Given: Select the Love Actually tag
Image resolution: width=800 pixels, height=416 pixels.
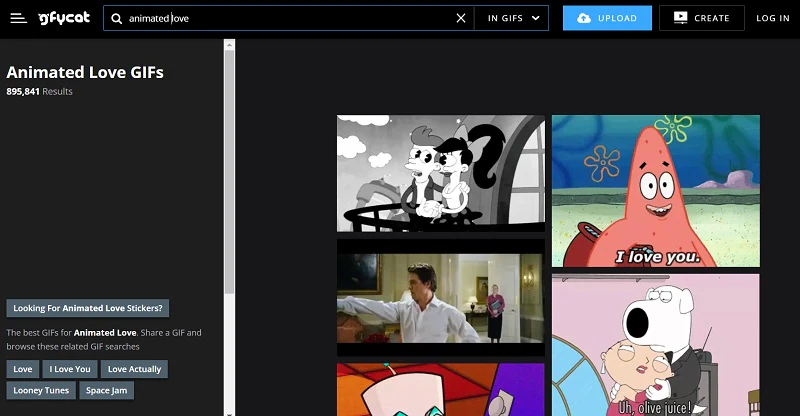Looking at the screenshot, I should [134, 369].
